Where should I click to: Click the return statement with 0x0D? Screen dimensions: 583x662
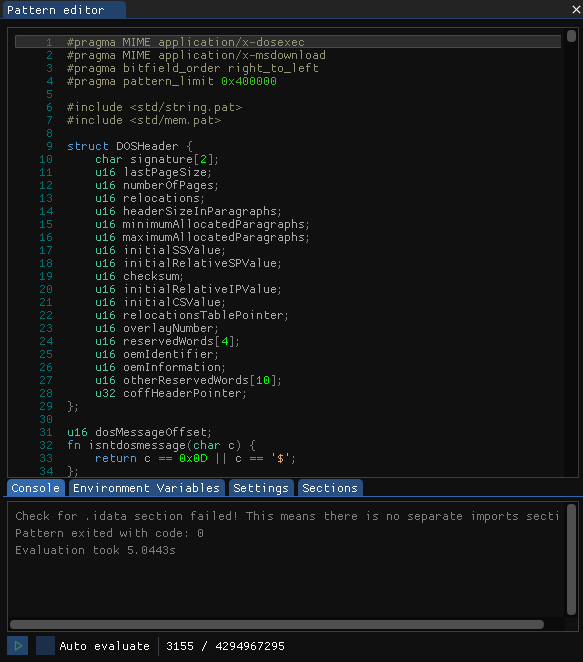click(195, 459)
